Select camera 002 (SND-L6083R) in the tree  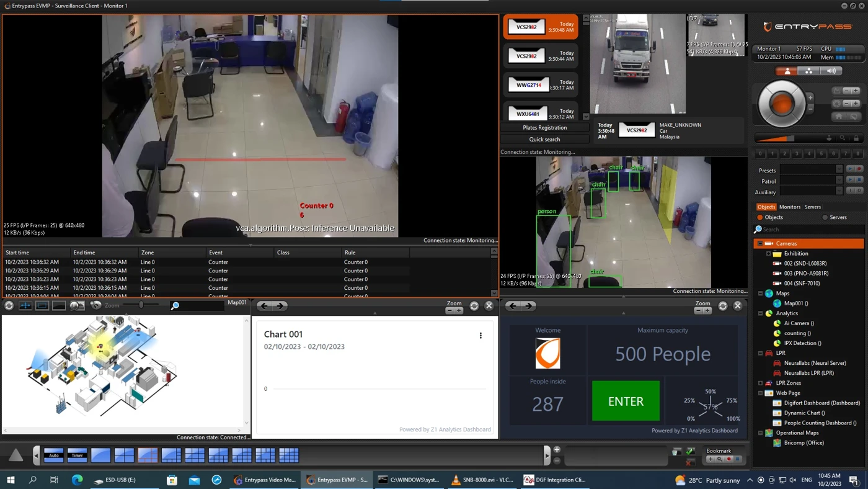(x=805, y=264)
